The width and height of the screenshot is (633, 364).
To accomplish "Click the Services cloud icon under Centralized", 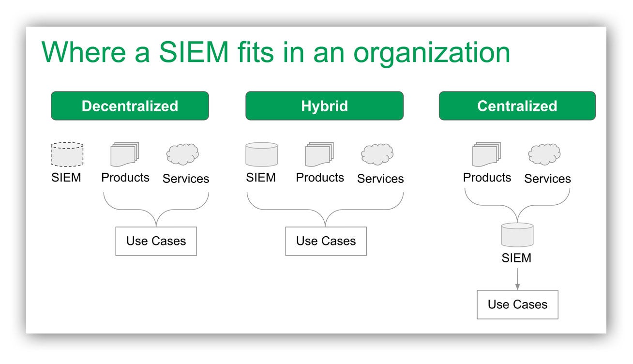I will [544, 154].
